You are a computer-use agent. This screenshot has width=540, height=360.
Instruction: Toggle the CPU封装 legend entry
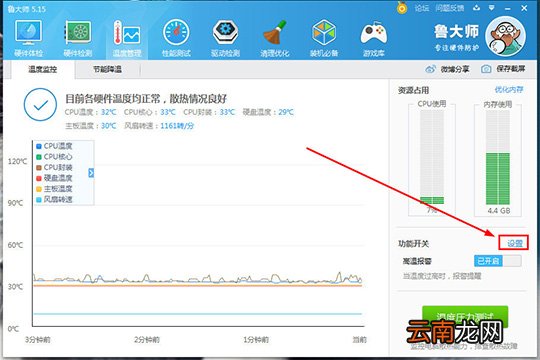(x=54, y=167)
